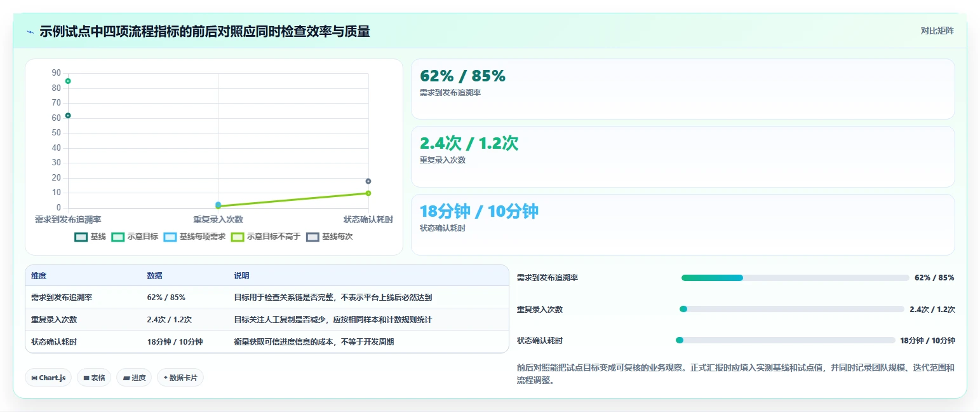Toggle the 基线 legend entry in the chart
Viewport: 980px width, 412px height.
pyautogui.click(x=90, y=237)
